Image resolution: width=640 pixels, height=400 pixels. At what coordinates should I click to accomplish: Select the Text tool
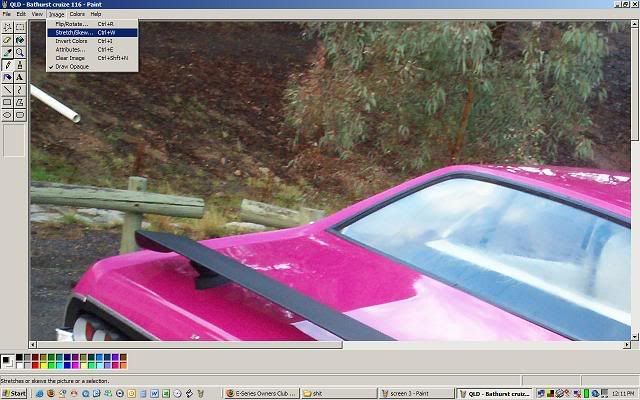(x=20, y=77)
